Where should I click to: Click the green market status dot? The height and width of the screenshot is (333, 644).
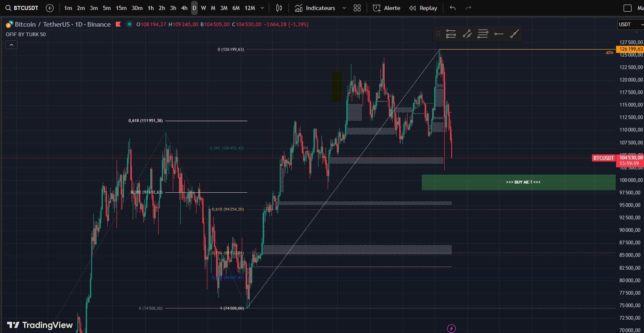129,25
